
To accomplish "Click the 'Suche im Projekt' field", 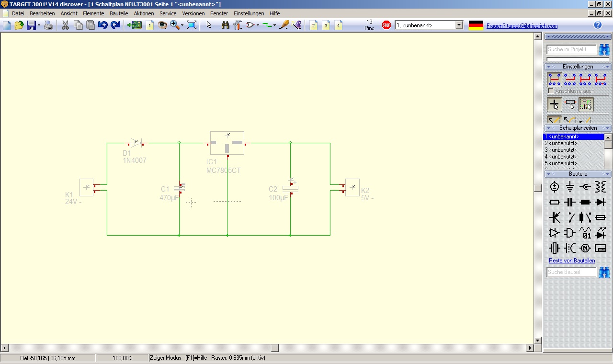I will click(571, 49).
